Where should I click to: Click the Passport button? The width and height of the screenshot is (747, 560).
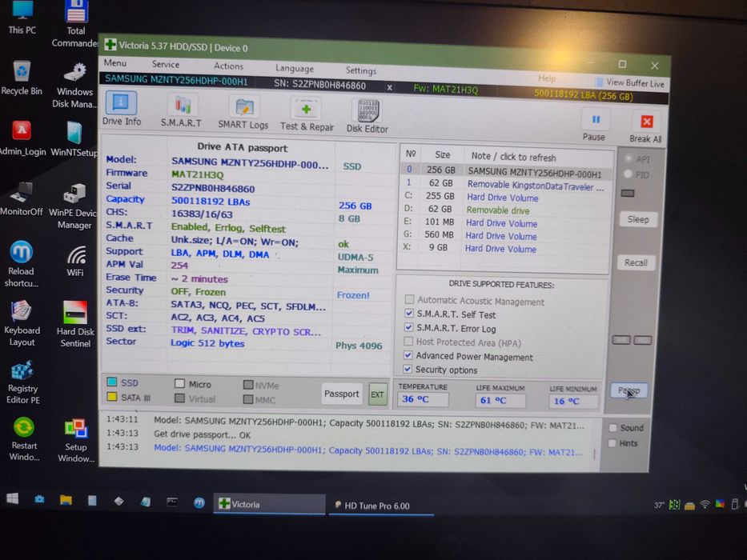pyautogui.click(x=341, y=394)
